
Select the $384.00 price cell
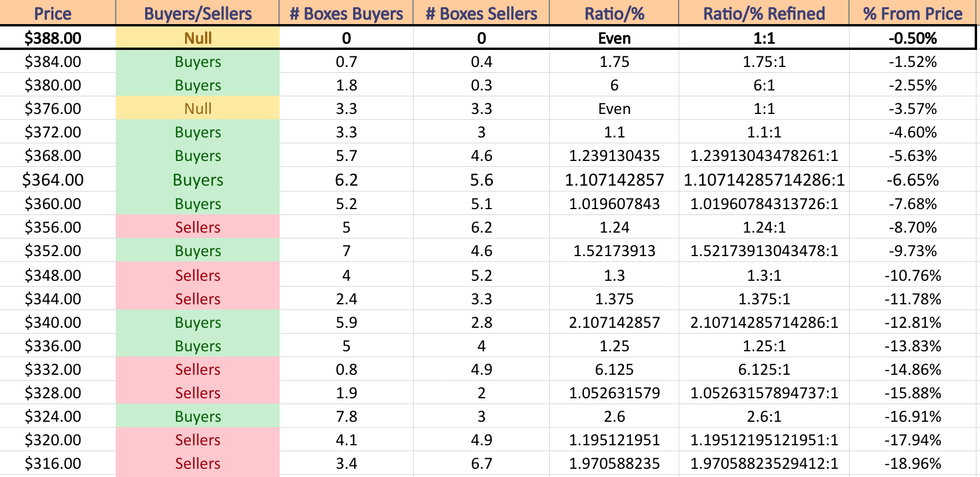pyautogui.click(x=58, y=62)
